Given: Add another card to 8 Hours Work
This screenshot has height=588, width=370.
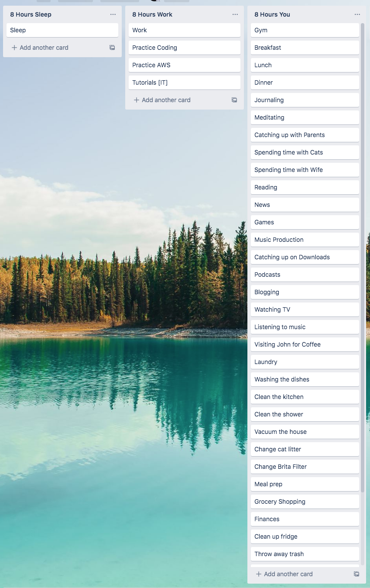Looking at the screenshot, I should (x=162, y=100).
